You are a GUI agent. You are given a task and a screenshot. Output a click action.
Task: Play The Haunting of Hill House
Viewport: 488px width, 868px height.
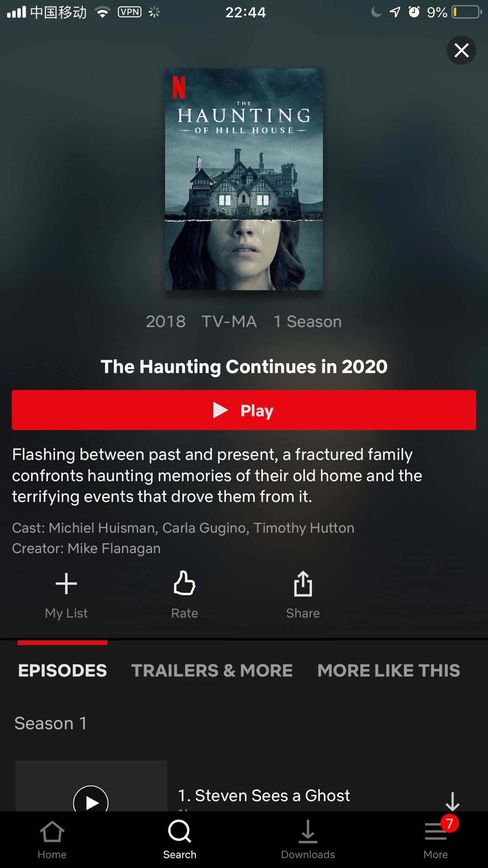[x=244, y=410]
